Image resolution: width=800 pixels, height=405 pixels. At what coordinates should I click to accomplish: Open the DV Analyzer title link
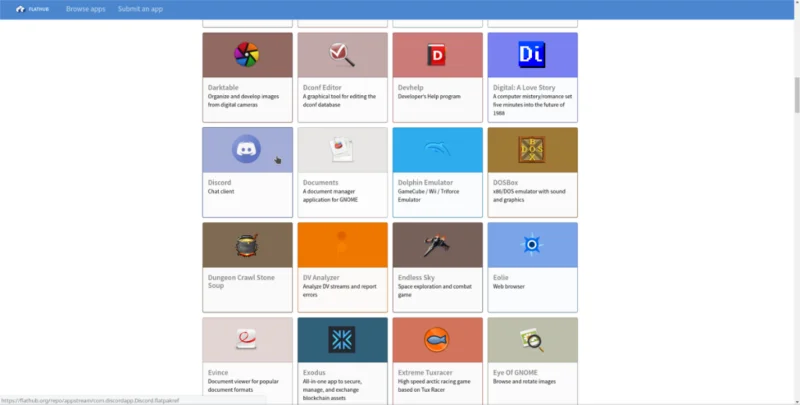click(x=321, y=277)
